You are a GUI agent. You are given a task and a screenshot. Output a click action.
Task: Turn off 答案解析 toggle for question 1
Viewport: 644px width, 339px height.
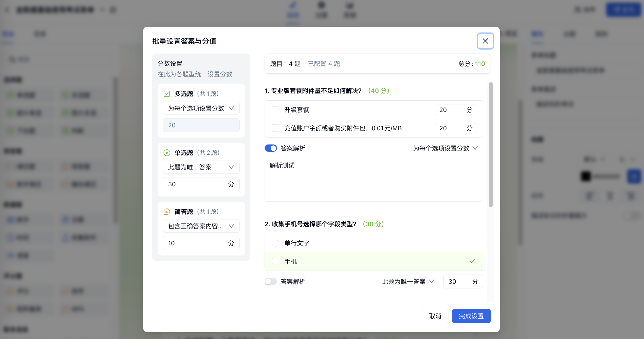271,148
